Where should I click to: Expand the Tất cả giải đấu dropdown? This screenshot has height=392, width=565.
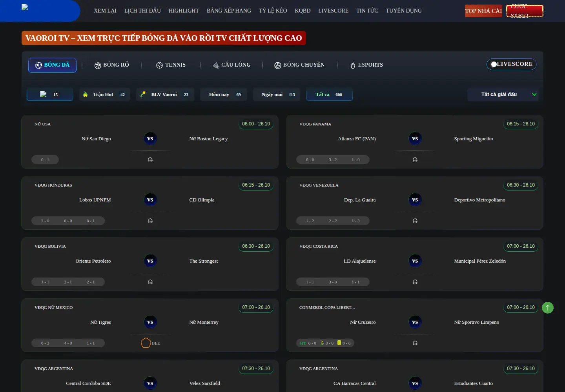tap(503, 94)
